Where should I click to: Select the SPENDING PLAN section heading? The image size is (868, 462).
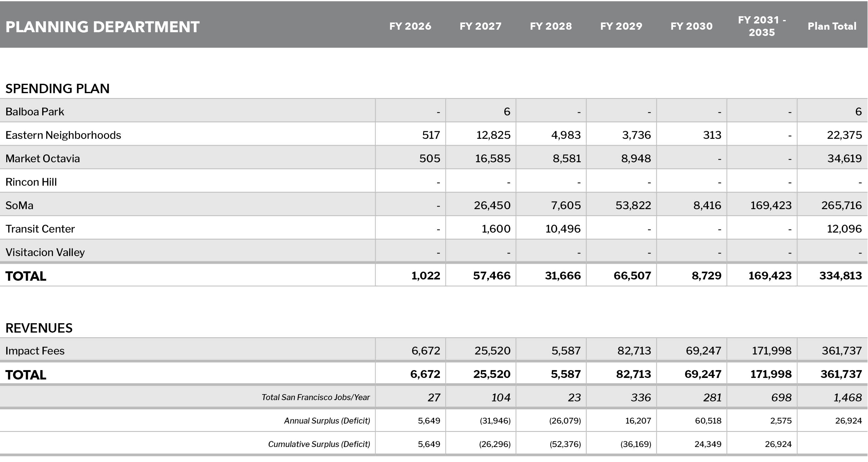click(x=57, y=89)
